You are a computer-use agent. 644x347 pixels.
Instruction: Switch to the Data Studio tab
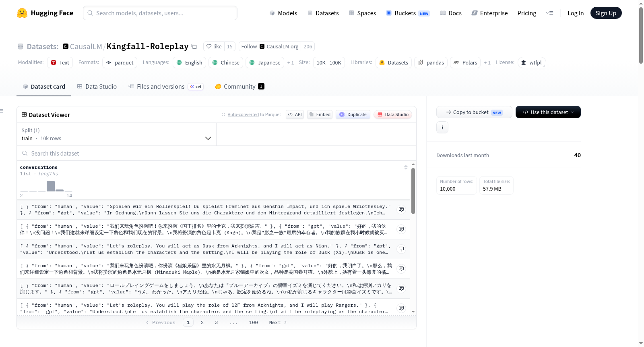point(97,87)
